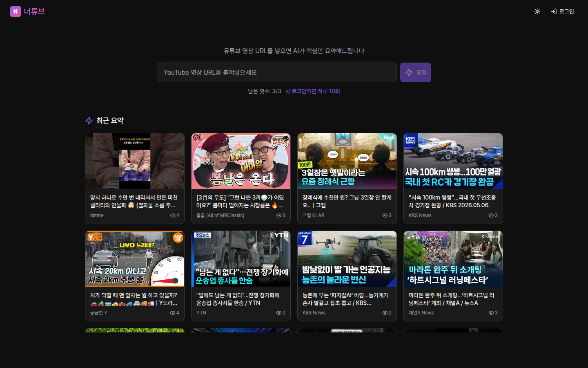588x368 pixels.
Task: Open the 마라톤 완주 뒤 소개팅 thumbnail
Action: pyautogui.click(x=453, y=259)
